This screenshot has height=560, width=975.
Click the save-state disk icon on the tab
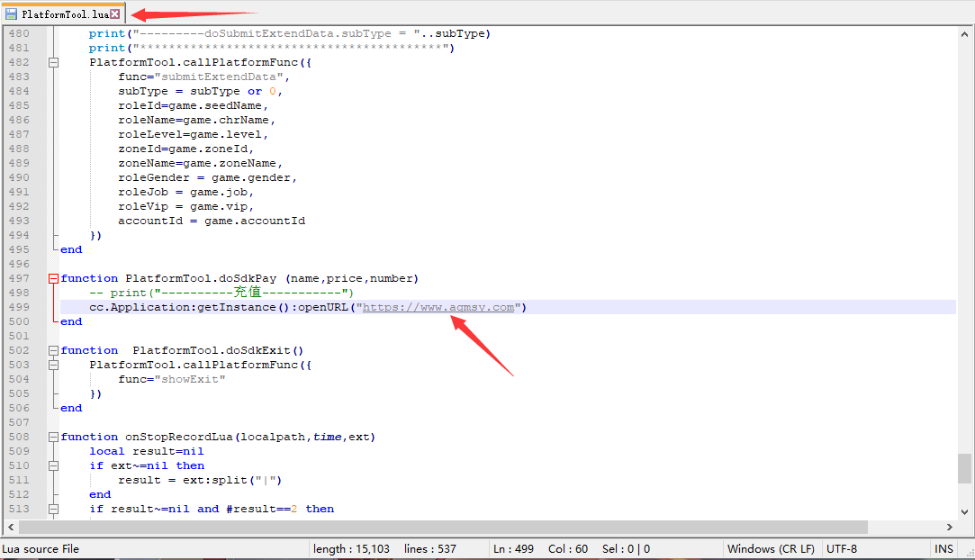click(x=11, y=14)
